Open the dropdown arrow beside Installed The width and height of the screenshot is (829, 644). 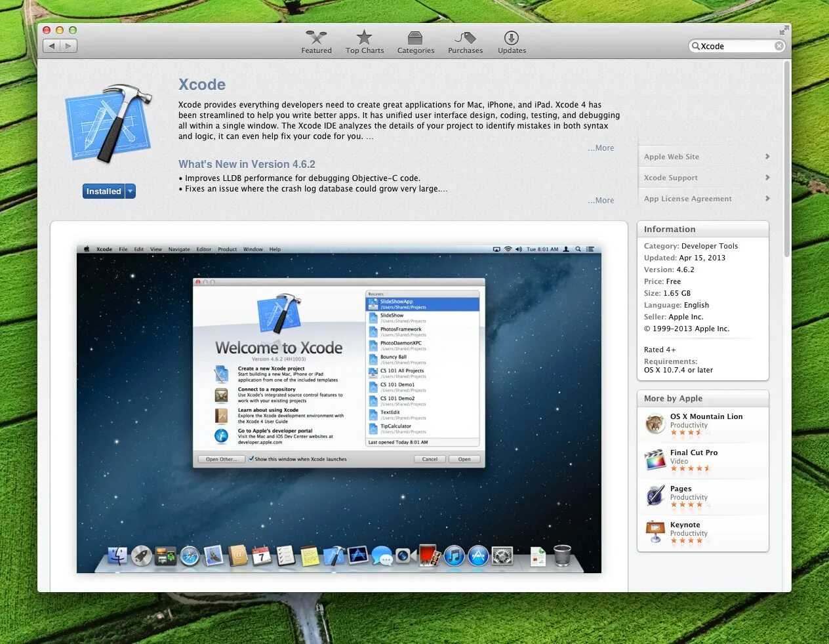coord(131,191)
